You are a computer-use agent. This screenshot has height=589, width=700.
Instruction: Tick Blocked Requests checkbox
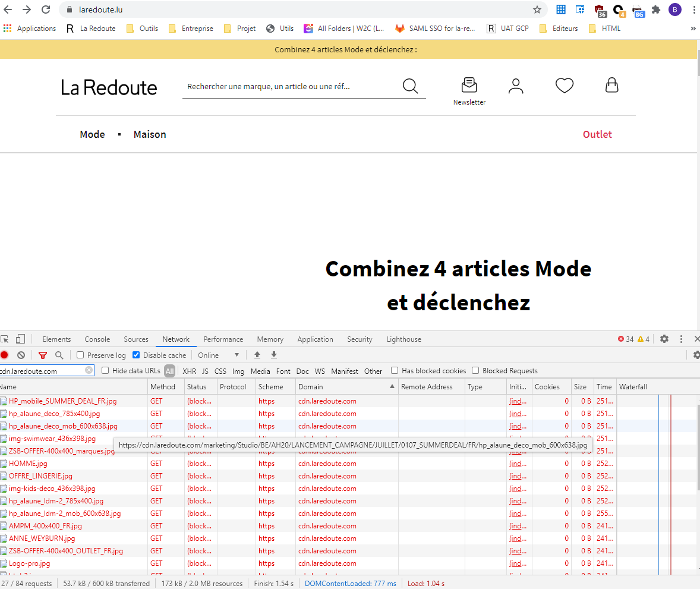(x=475, y=371)
